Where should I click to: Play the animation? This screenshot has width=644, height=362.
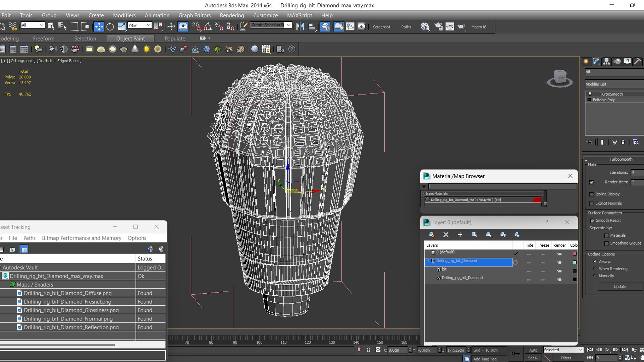tap(607, 350)
